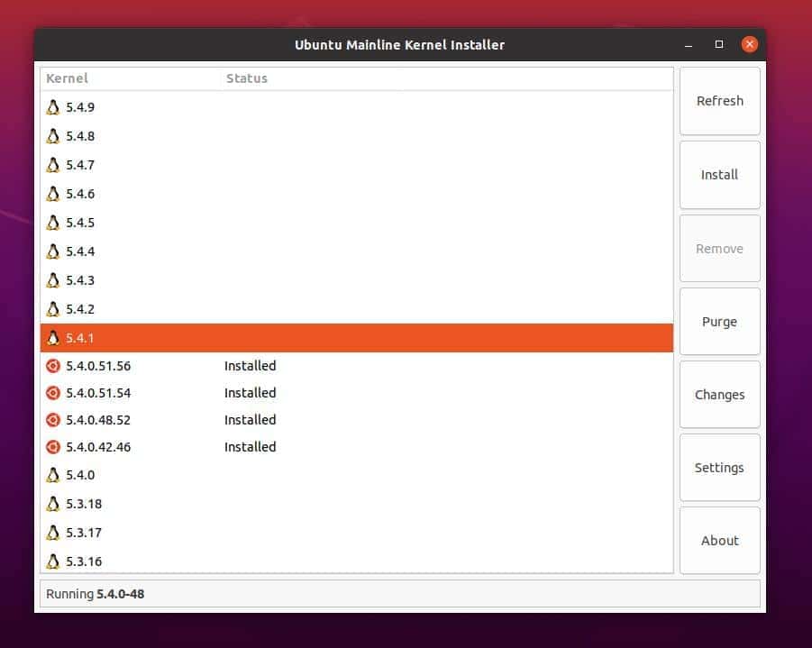Select kernel 5.4.0.48.52 version text

98,420
